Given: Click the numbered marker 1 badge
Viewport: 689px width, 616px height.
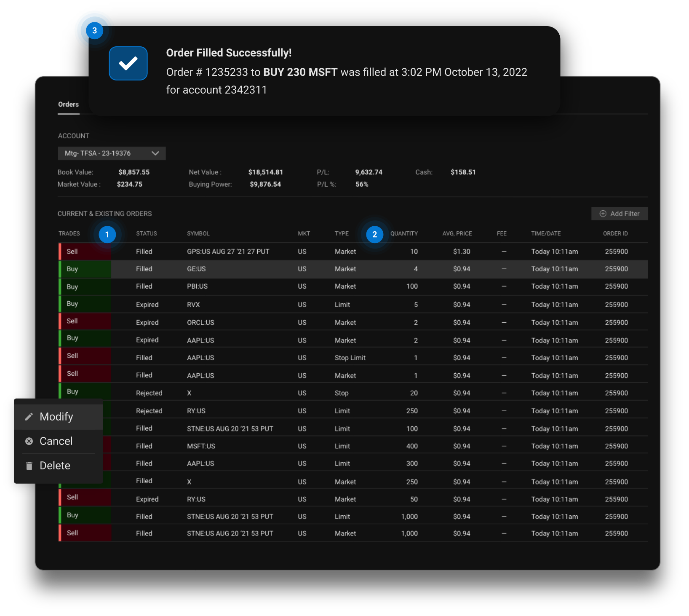Looking at the screenshot, I should (107, 235).
